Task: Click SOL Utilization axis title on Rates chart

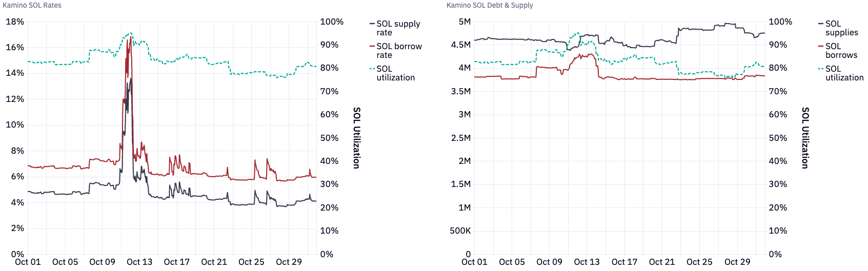Action: (x=357, y=138)
